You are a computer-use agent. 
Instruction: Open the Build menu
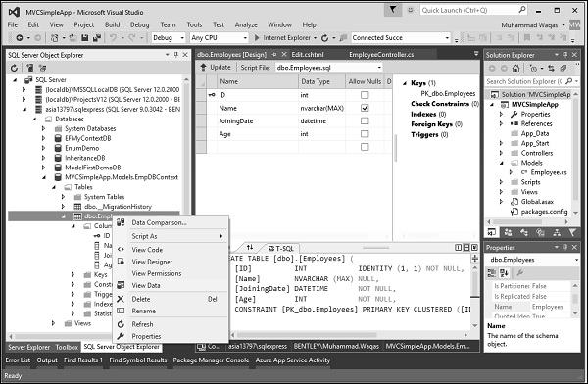click(112, 24)
